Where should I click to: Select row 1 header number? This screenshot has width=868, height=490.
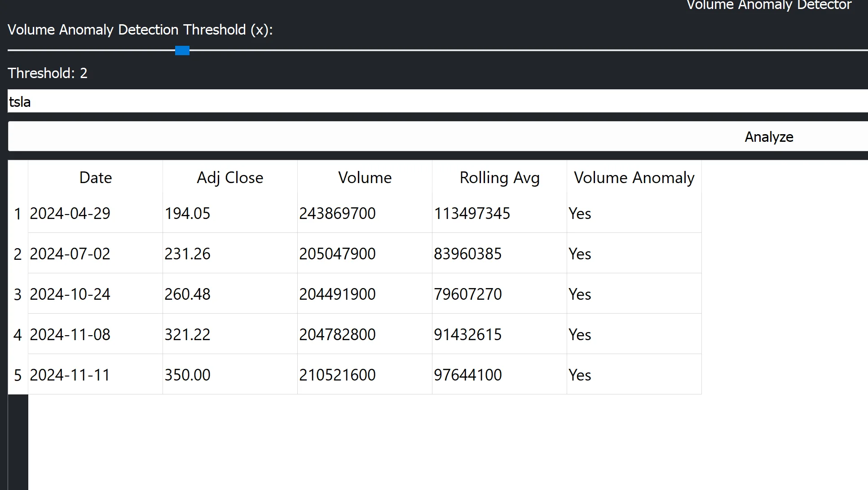click(x=18, y=214)
